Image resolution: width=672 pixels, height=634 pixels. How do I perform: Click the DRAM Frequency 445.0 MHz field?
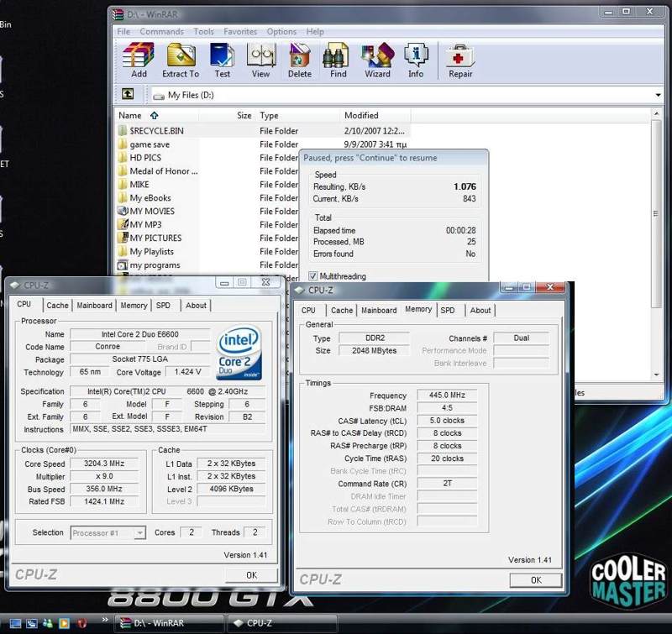pyautogui.click(x=447, y=395)
